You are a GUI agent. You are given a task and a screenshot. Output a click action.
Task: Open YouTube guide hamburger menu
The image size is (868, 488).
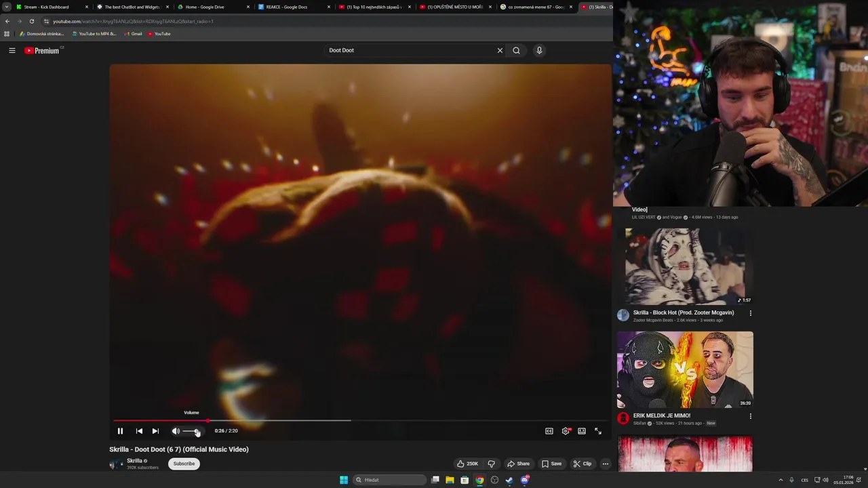click(x=12, y=50)
